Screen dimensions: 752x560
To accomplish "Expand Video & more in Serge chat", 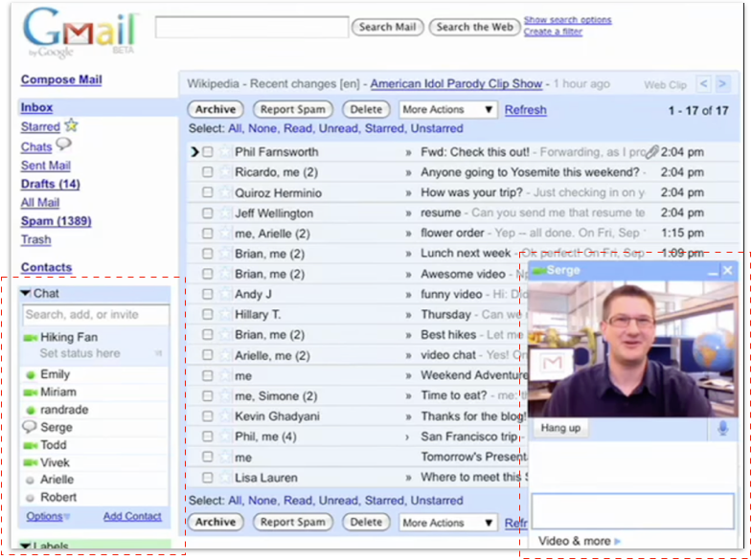I will [x=580, y=541].
